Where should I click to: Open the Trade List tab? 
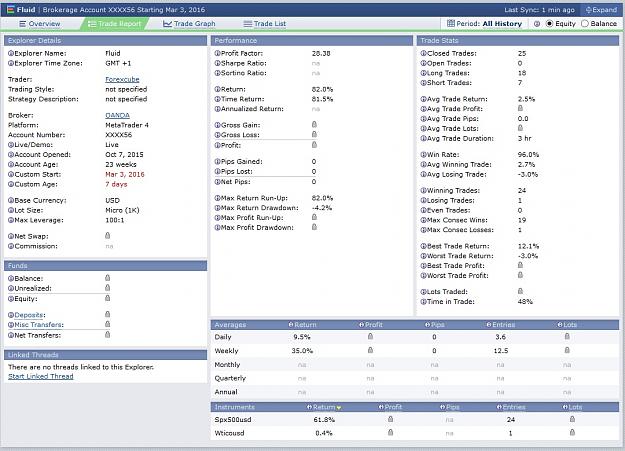(265, 24)
